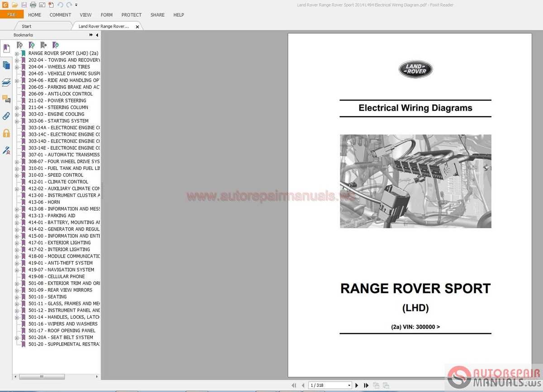
Task: Open the Digital Signatures sidebar icon
Action: pyautogui.click(x=6, y=150)
